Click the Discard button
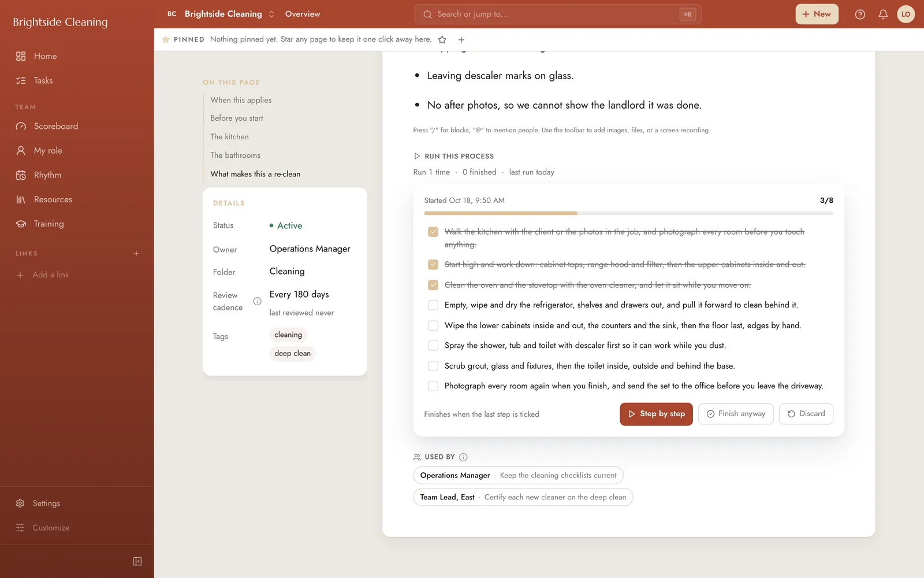 tap(806, 414)
